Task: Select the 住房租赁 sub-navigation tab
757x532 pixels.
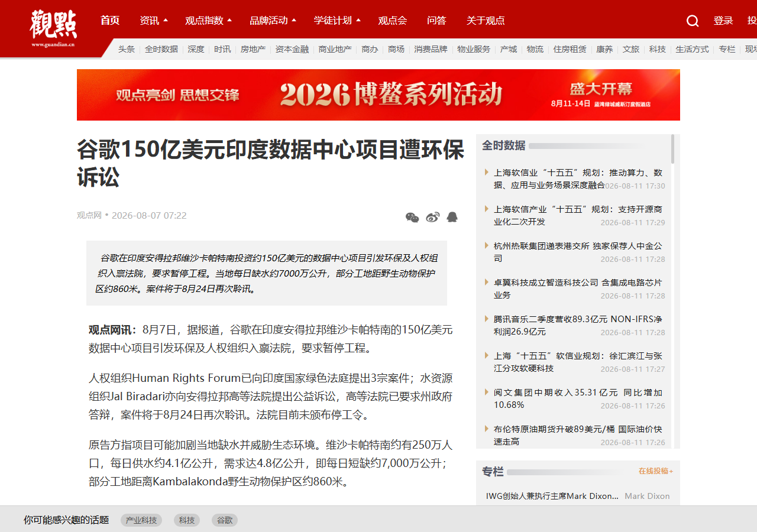Action: (570, 49)
